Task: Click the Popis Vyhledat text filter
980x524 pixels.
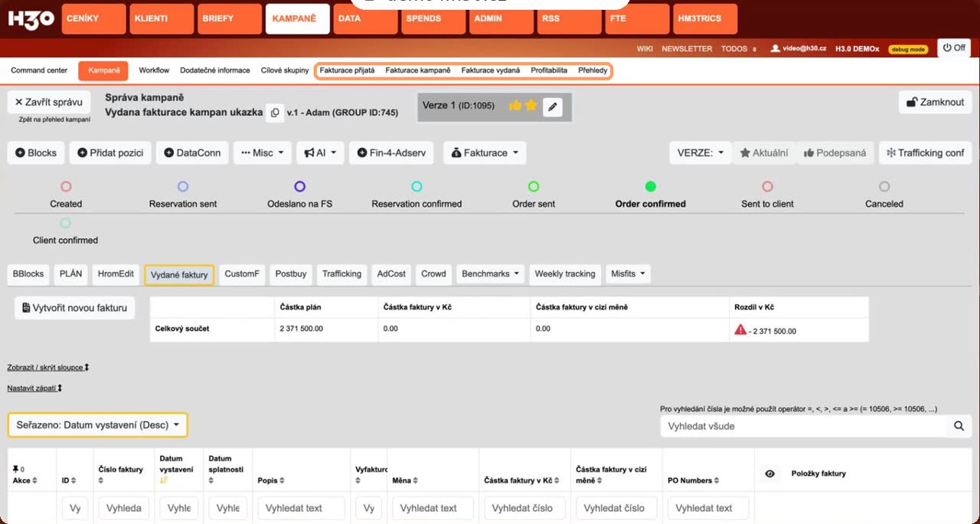Action: 301,508
